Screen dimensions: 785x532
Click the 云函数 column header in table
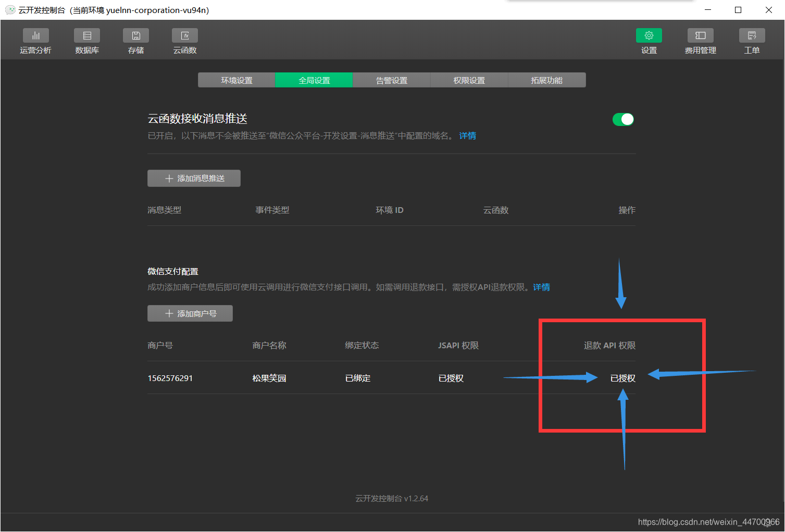[x=496, y=210]
